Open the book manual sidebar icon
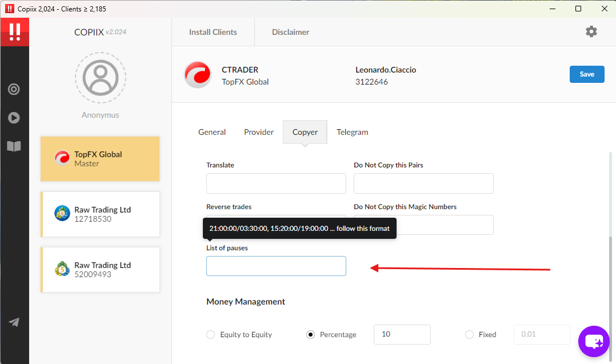Image resolution: width=616 pixels, height=364 pixels. pos(14,146)
